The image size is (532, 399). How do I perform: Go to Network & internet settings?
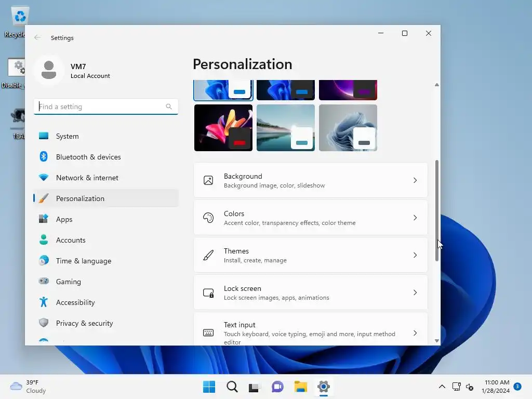[105, 178]
